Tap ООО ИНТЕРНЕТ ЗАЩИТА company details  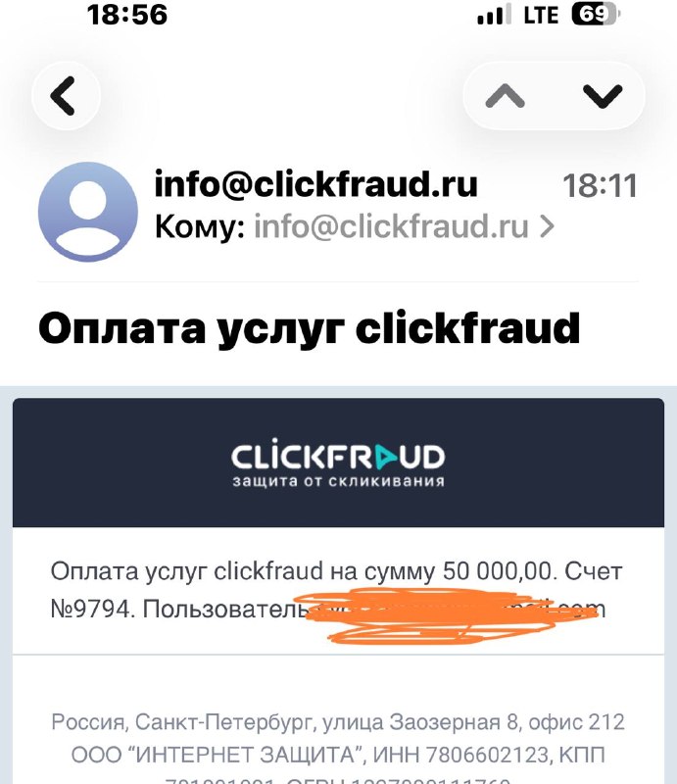pos(338,755)
